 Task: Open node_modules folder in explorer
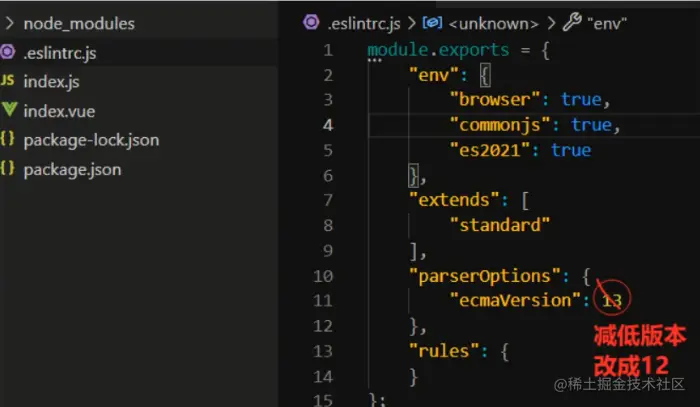79,24
